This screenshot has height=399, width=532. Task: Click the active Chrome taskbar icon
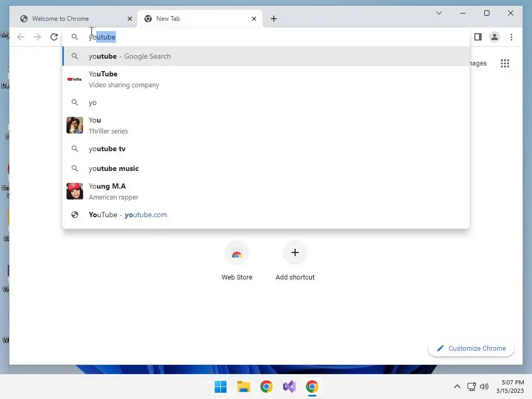pos(312,387)
